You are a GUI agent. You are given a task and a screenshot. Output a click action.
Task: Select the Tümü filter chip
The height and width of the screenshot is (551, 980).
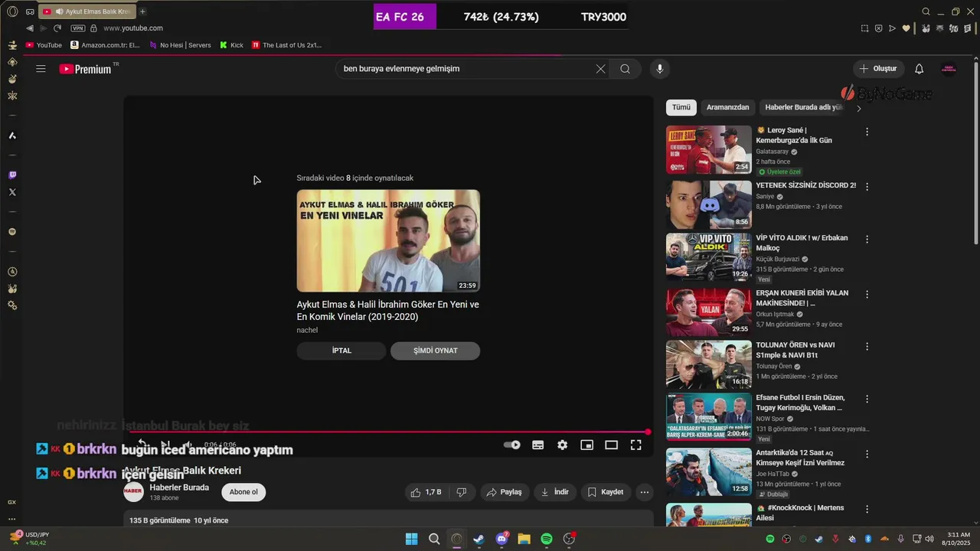(x=681, y=108)
